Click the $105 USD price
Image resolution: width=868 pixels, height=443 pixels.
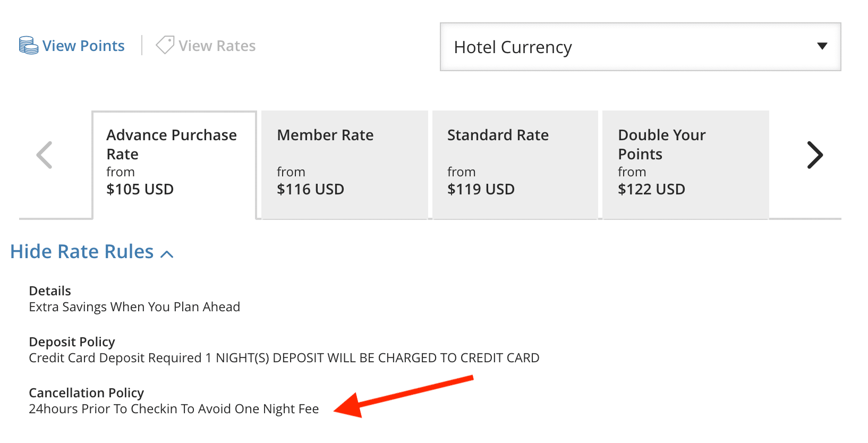[x=140, y=189]
